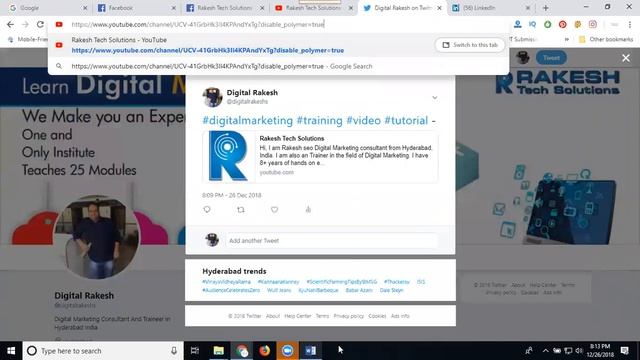This screenshot has width=640, height=360.
Task: Click the tweet timestamp 8:09 PM
Action: (x=231, y=195)
